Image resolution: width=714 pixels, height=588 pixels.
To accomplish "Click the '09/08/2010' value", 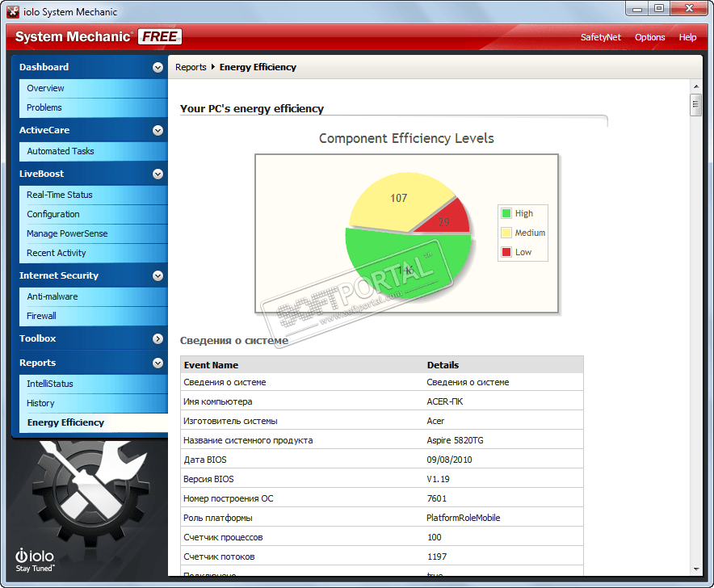I will [449, 460].
